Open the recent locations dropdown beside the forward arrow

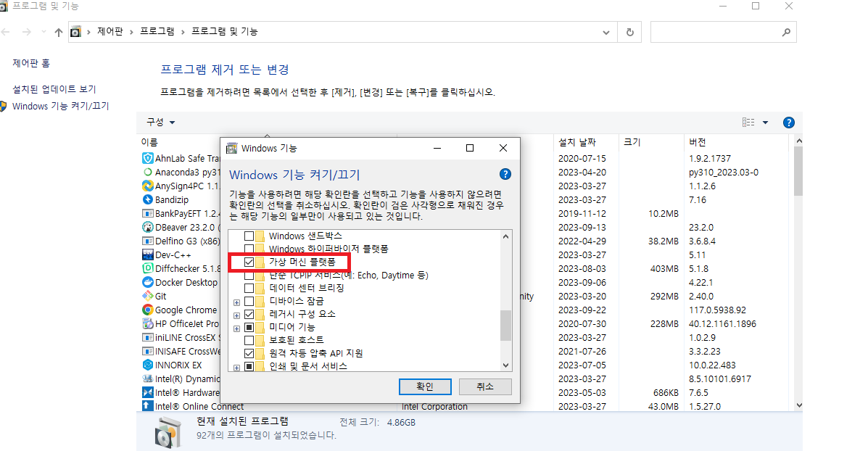(x=44, y=32)
